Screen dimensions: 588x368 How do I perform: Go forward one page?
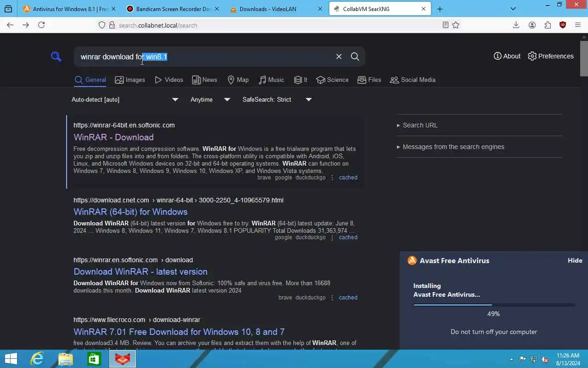coord(26,25)
